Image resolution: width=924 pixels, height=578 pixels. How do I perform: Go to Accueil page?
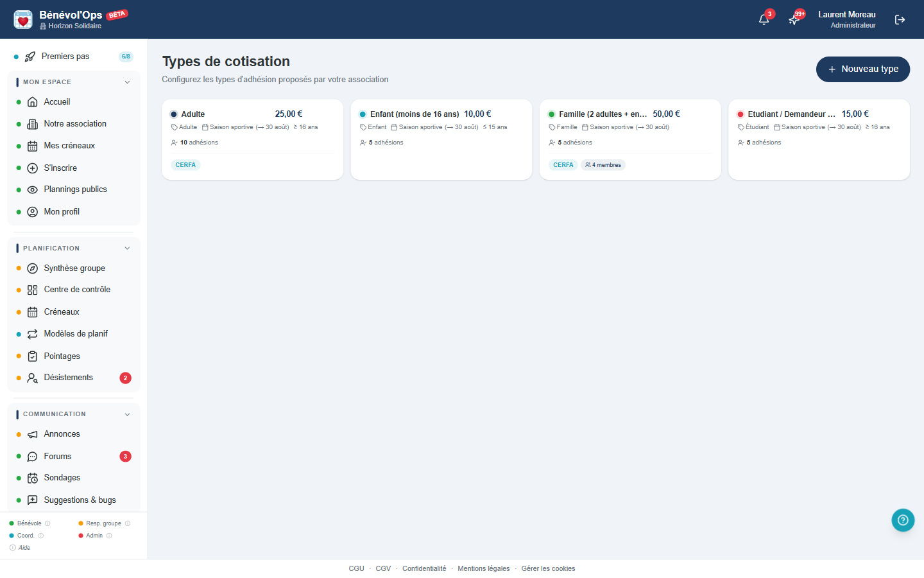click(73, 102)
